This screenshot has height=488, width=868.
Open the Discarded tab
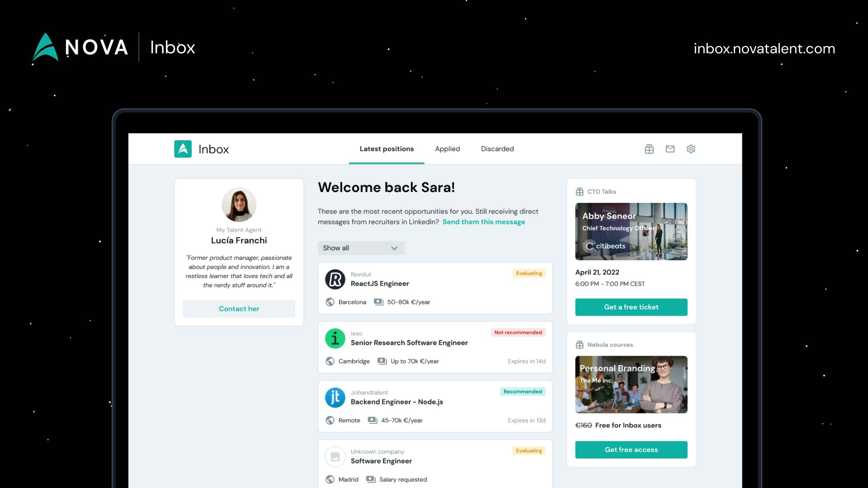[x=497, y=149]
